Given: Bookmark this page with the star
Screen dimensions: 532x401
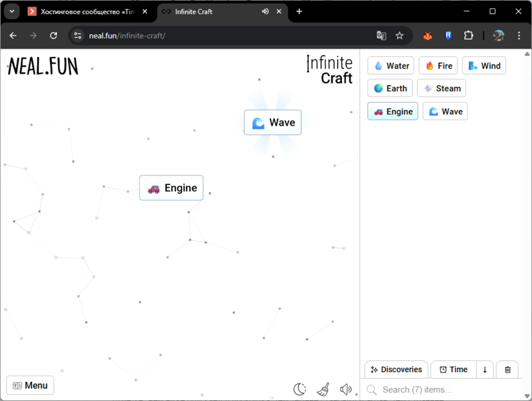Looking at the screenshot, I should pyautogui.click(x=400, y=36).
